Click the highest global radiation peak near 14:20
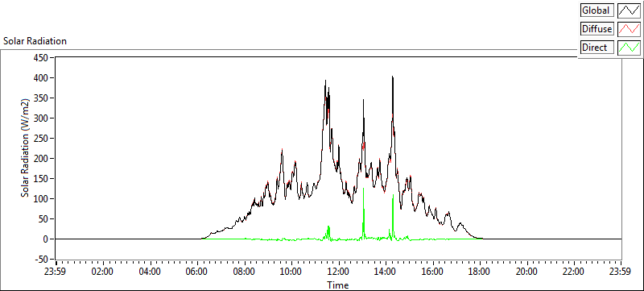Screen dimensions: 644x291 pos(392,77)
